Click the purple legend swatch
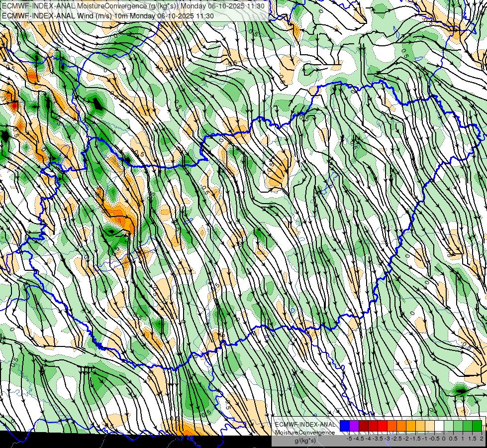 click(354, 426)
